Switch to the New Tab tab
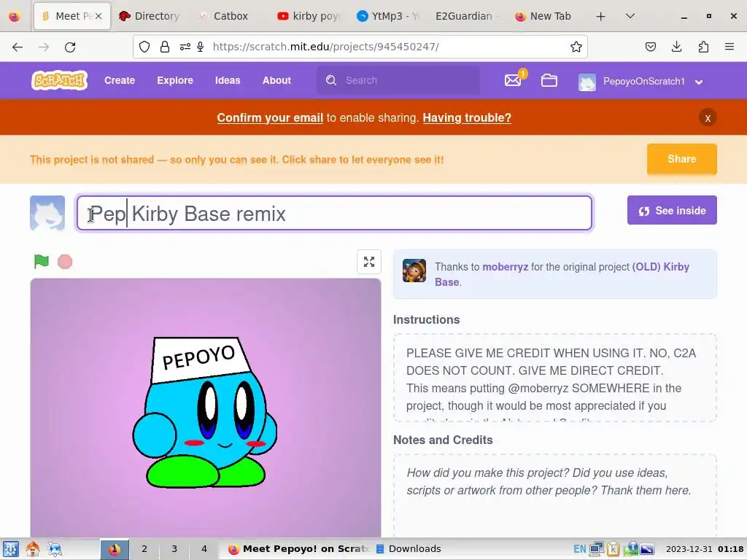This screenshot has width=747, height=560. [546, 16]
